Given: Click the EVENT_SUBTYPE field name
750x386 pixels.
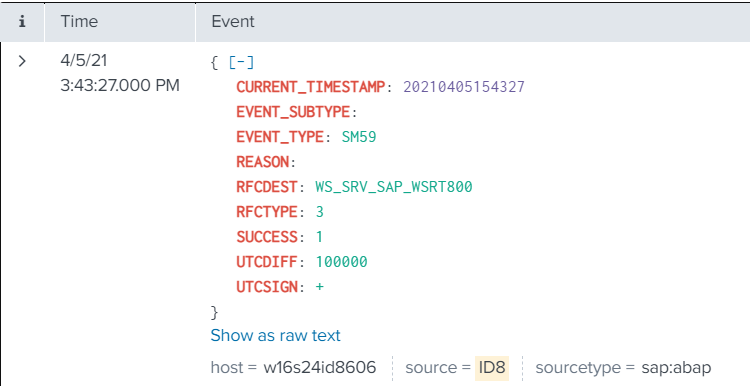Looking at the screenshot, I should pyautogui.click(x=293, y=111).
